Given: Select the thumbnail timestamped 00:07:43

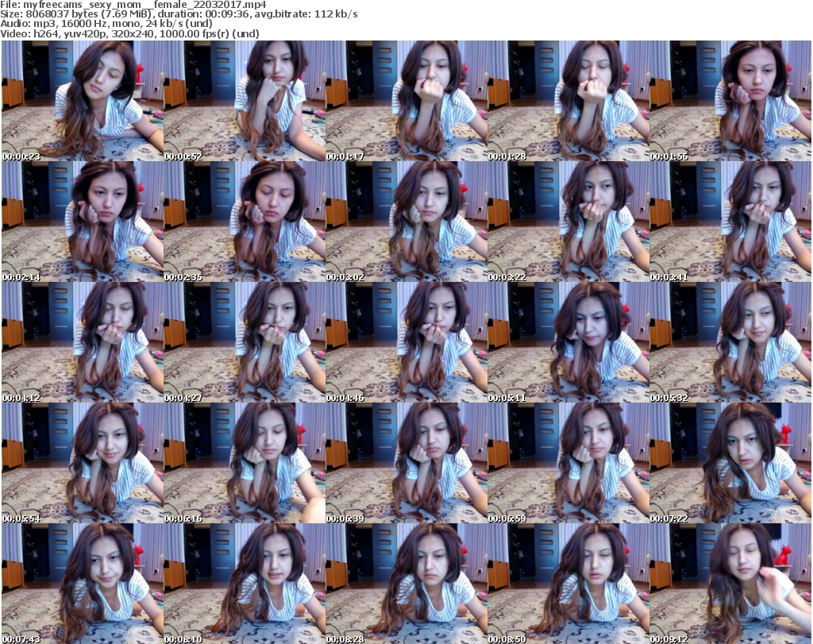Looking at the screenshot, I should [x=83, y=584].
